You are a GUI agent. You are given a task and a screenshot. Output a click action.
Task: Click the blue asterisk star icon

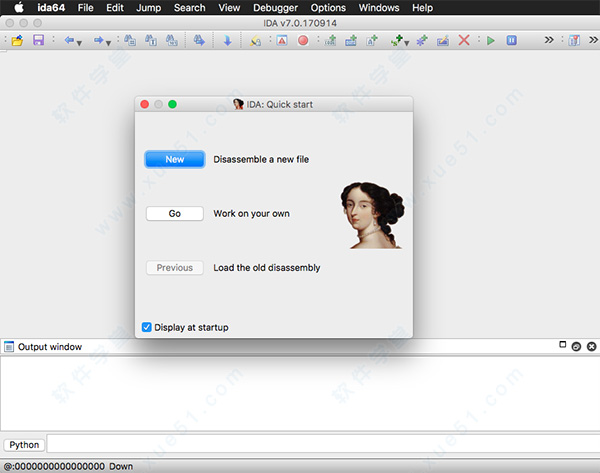point(422,40)
